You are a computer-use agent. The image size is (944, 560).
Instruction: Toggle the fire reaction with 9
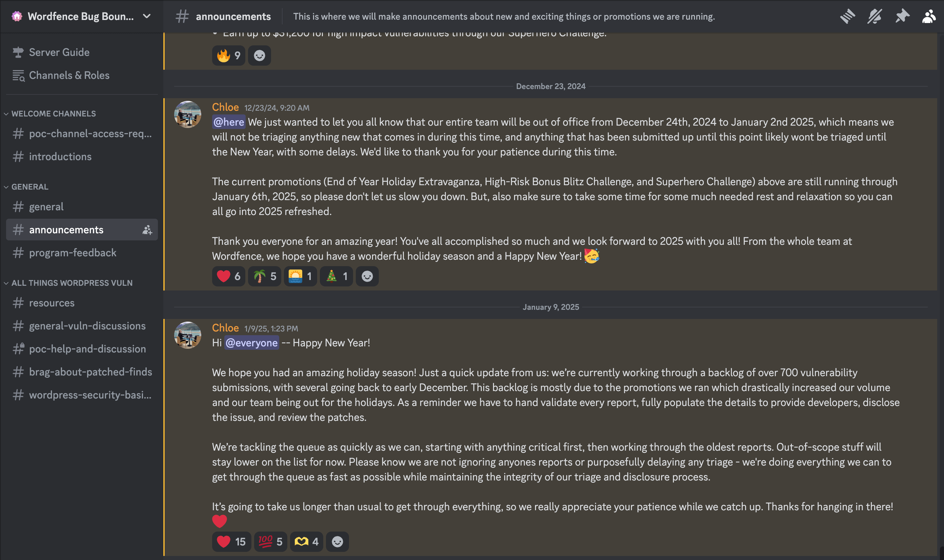tap(228, 56)
